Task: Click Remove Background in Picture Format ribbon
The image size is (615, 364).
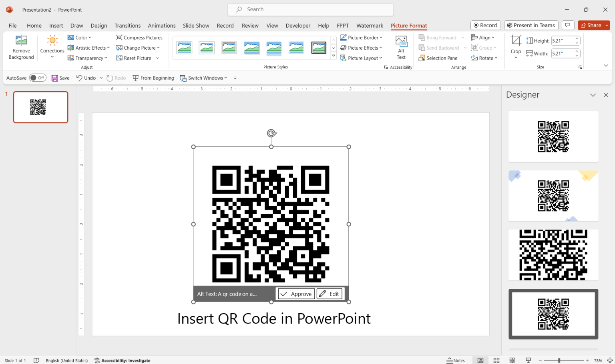Action: [21, 47]
